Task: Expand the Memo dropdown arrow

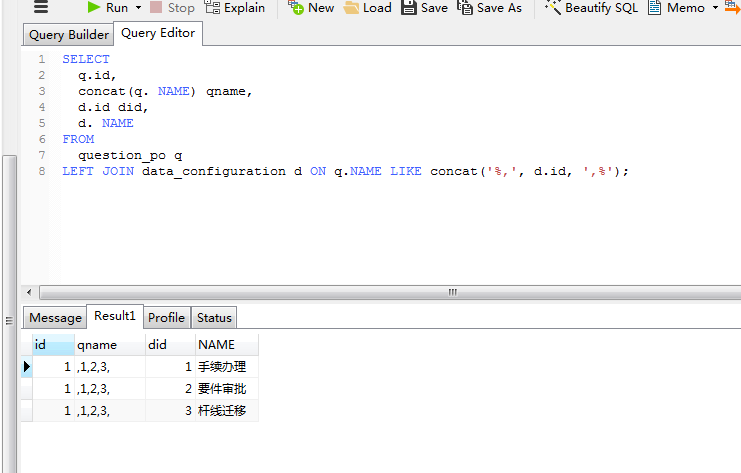Action: (x=715, y=8)
